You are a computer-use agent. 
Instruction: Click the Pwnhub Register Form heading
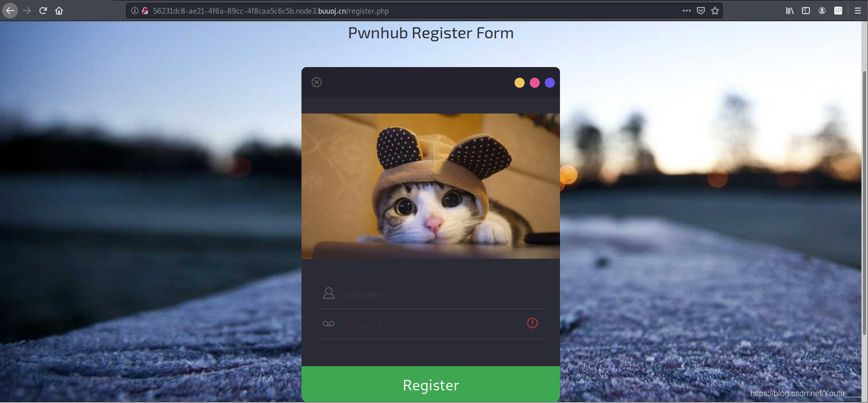click(431, 33)
